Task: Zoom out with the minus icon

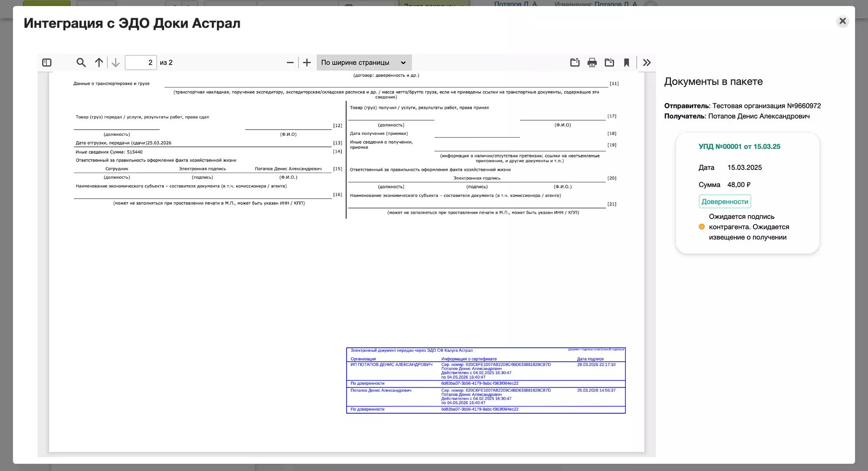Action: 290,62
